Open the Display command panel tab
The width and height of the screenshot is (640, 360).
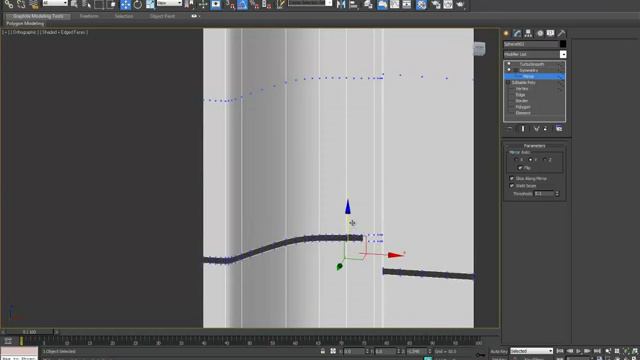click(x=550, y=33)
